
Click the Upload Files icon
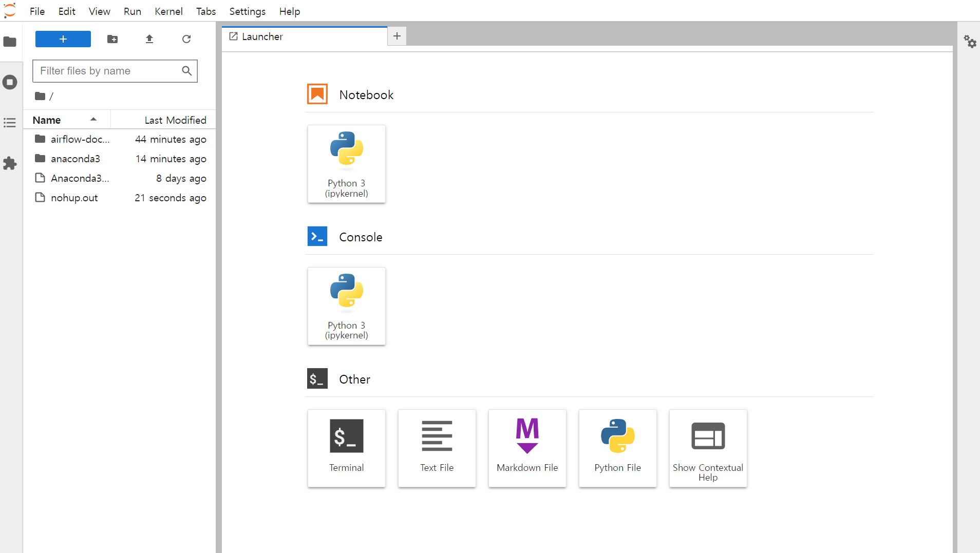point(149,39)
